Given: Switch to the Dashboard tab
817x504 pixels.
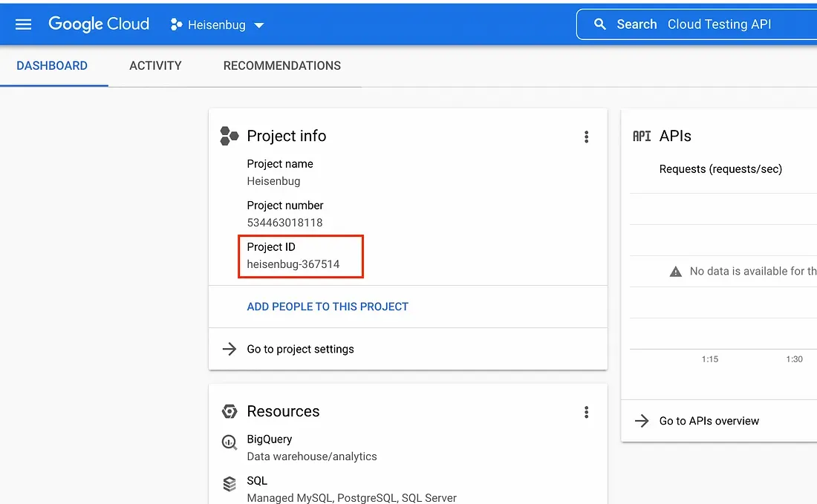Looking at the screenshot, I should (52, 65).
